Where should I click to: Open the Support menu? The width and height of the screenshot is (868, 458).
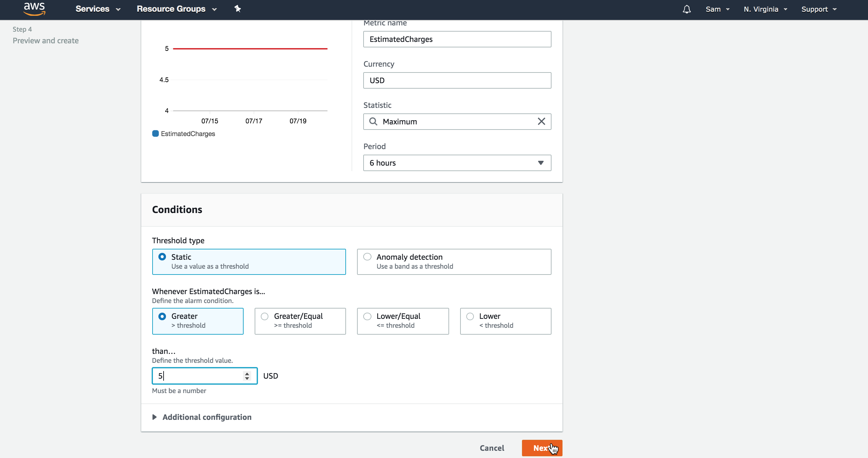[x=819, y=9]
